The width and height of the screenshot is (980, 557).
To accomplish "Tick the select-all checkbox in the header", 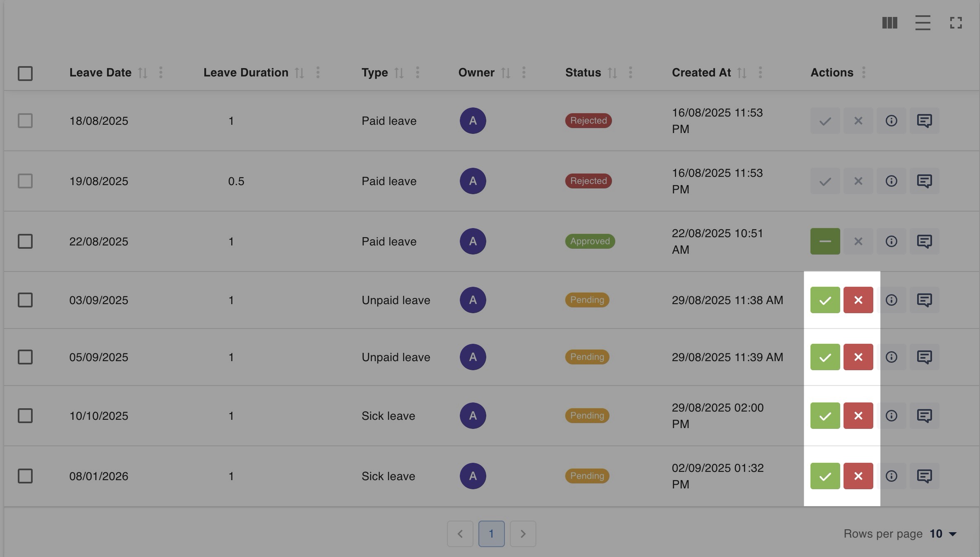I will (x=25, y=74).
